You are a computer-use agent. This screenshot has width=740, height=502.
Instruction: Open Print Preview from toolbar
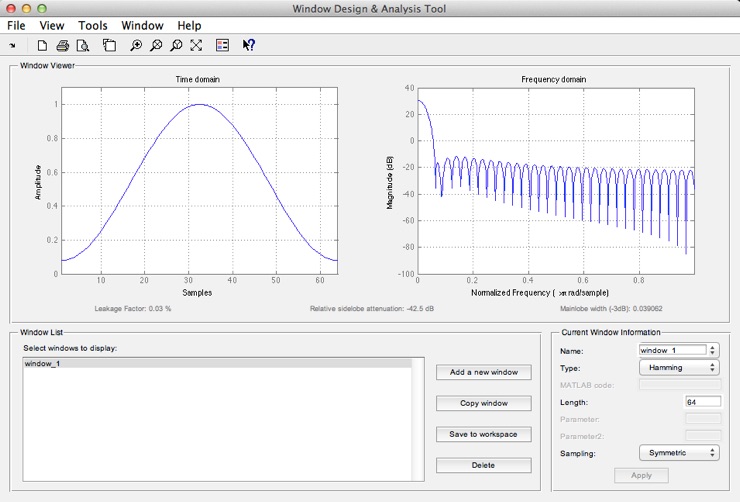pos(83,45)
